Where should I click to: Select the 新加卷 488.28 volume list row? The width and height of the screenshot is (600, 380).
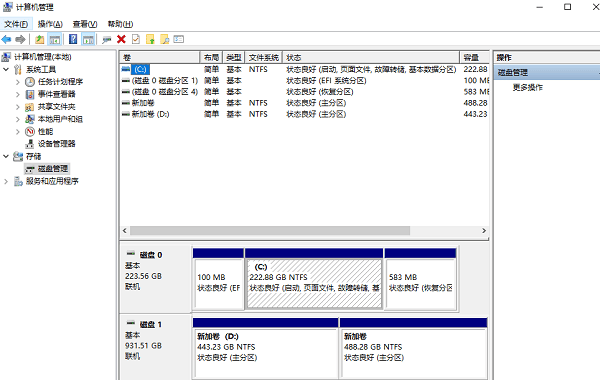point(305,103)
